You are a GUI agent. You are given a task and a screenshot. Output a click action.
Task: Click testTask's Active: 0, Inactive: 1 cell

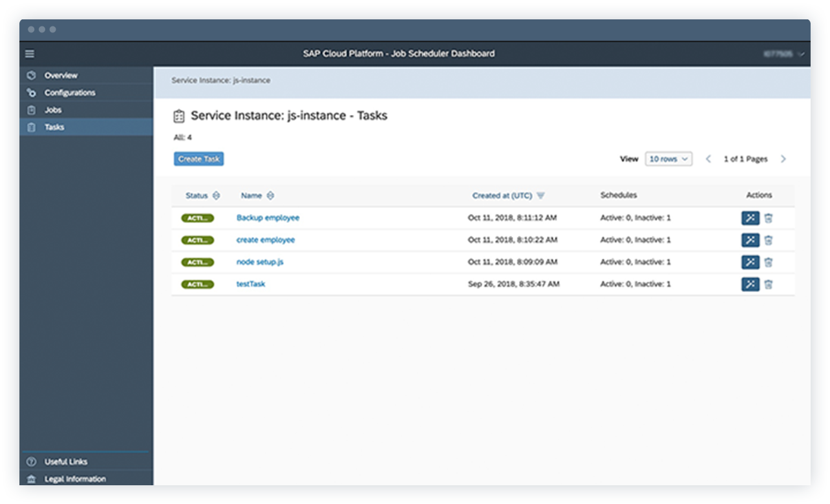pos(635,284)
